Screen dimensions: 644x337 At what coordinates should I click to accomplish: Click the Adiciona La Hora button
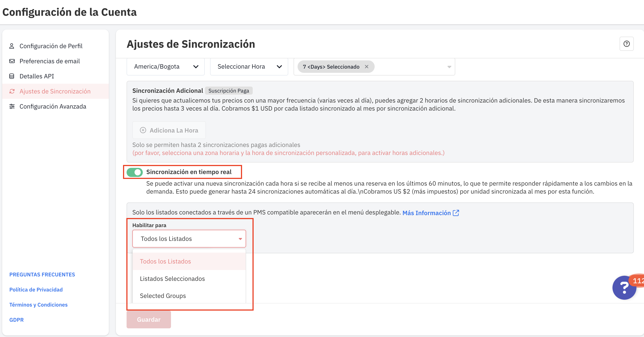169,130
